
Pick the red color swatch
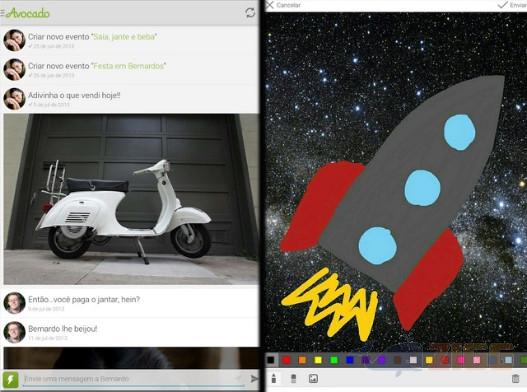tap(286, 360)
